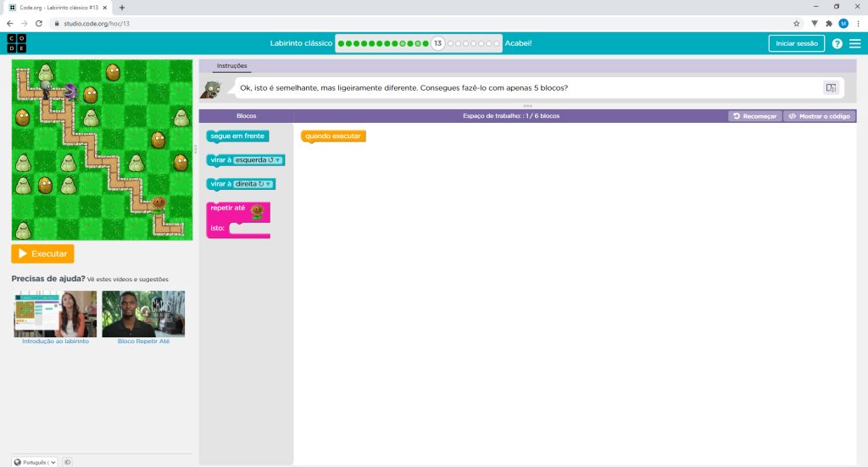Screen dimensions: 868x467
Task: Click Recomeçar to reset workspace
Action: (755, 116)
